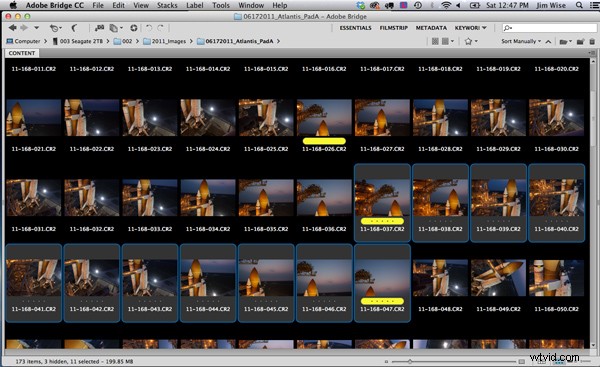This screenshot has height=367, width=600.
Task: Click the delete trash icon
Action: pyautogui.click(x=592, y=41)
